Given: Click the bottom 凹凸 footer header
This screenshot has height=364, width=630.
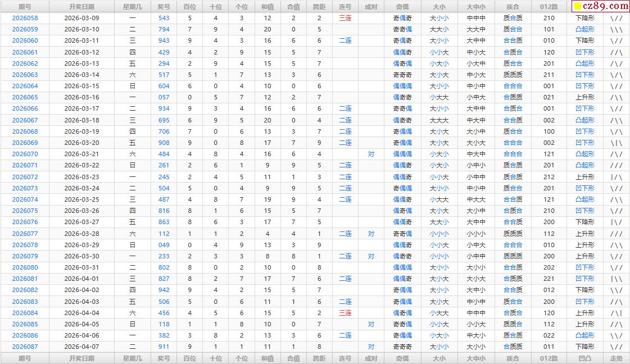Looking at the screenshot, I should click(584, 358).
